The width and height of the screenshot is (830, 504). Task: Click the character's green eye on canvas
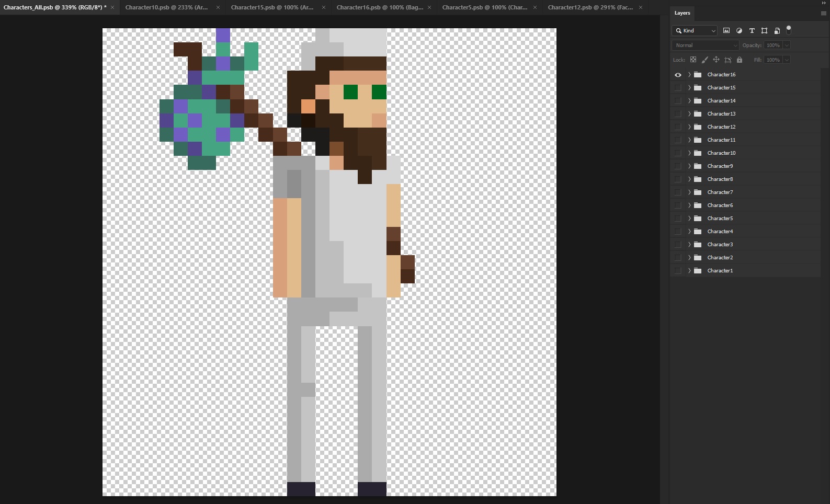point(350,92)
